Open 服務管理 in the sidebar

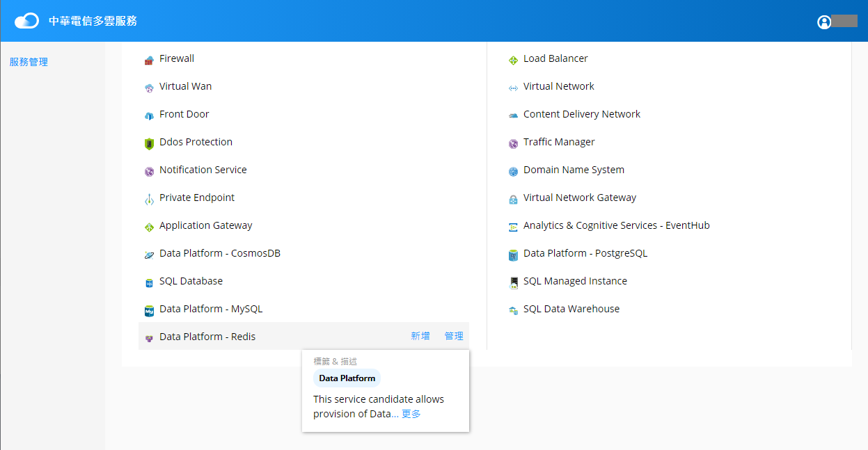pos(29,62)
